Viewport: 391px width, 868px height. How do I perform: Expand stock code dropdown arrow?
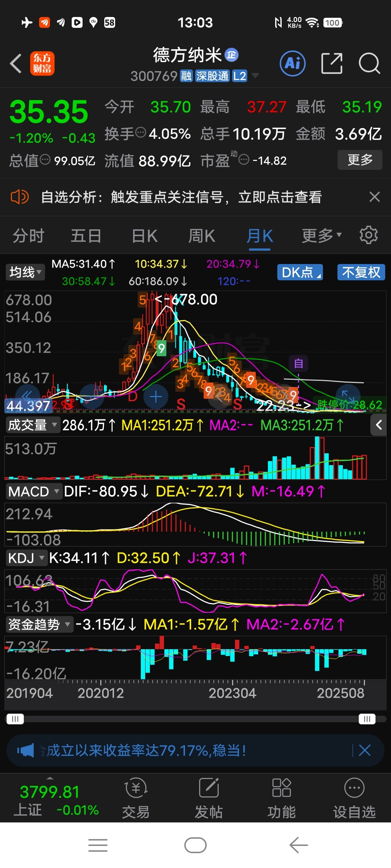tap(255, 76)
